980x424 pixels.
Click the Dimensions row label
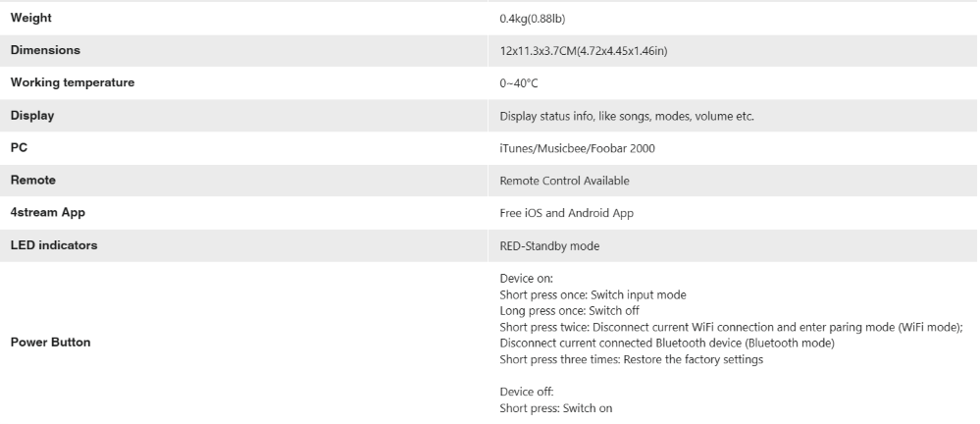(x=45, y=50)
